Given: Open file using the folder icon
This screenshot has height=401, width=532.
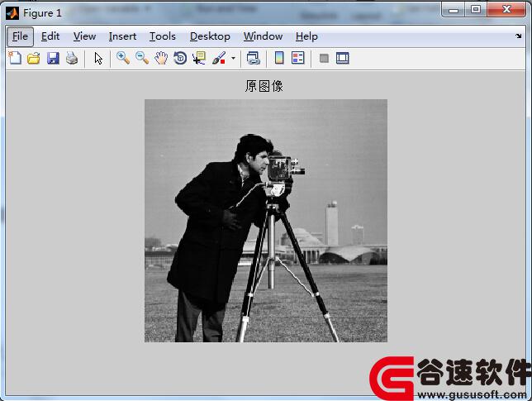Looking at the screenshot, I should click(34, 58).
